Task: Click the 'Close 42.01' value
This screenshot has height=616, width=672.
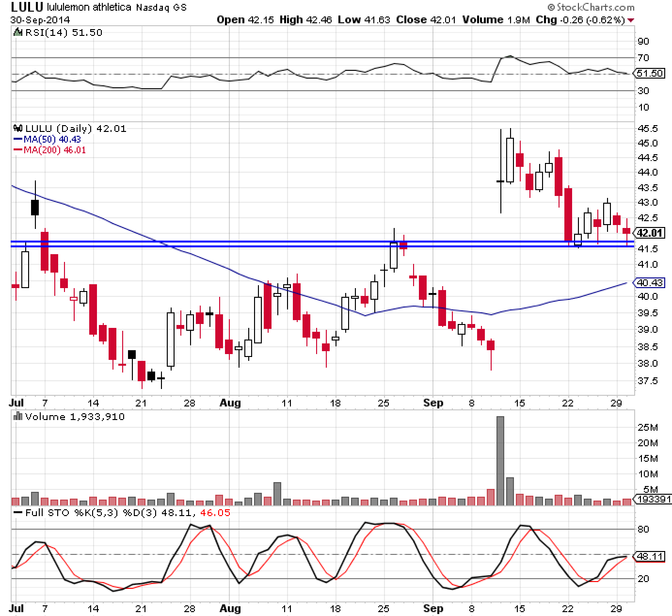Action: tap(426, 20)
